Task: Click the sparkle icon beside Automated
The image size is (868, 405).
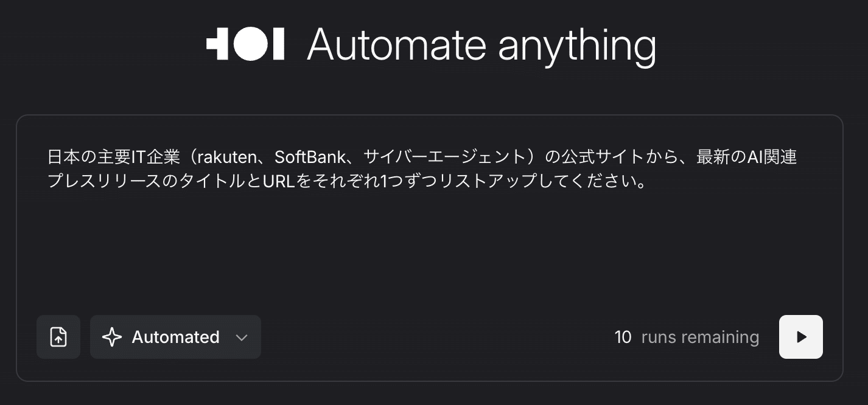Action: pyautogui.click(x=112, y=337)
